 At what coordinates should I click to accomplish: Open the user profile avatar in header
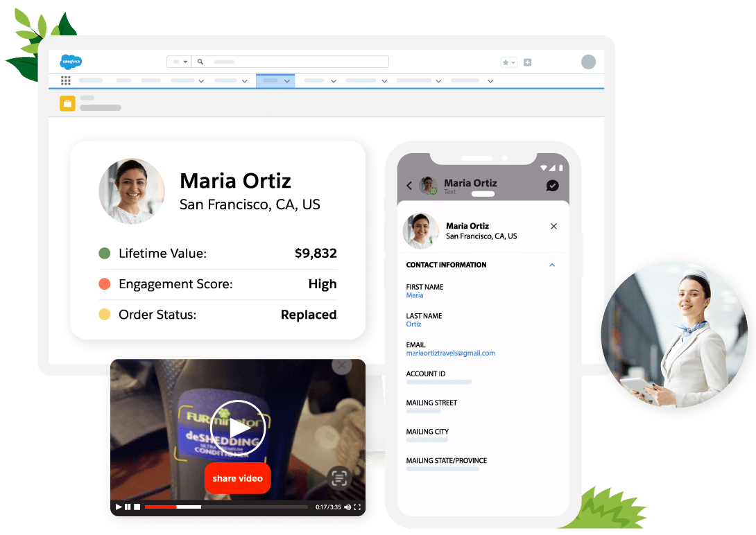click(x=588, y=62)
